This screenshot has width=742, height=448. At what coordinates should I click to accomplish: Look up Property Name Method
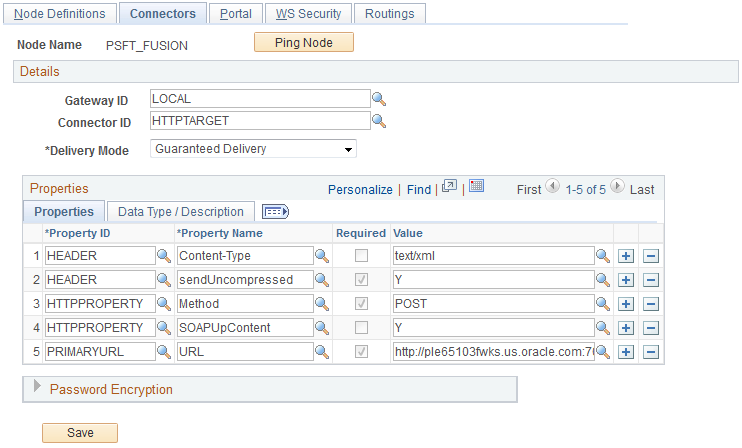[x=322, y=304]
